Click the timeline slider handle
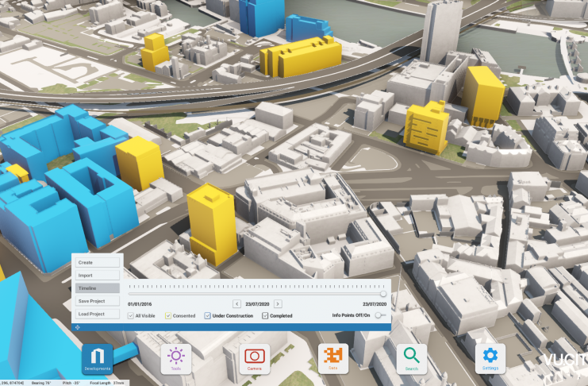This screenshot has height=386, width=588. pyautogui.click(x=383, y=292)
